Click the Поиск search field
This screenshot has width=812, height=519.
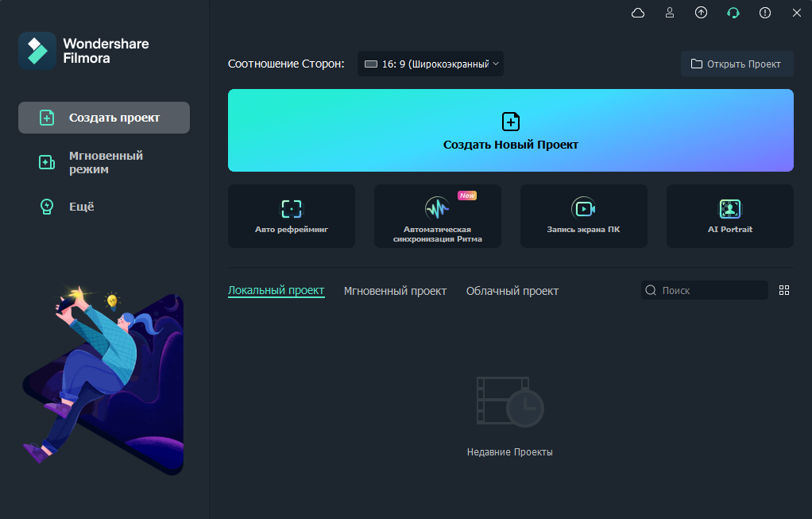click(704, 290)
